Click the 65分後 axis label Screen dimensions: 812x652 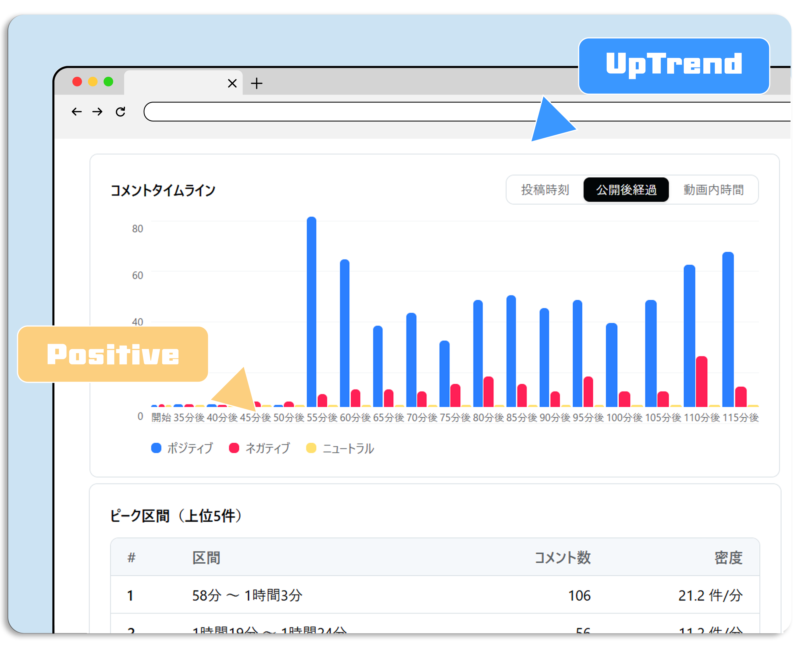coord(388,417)
